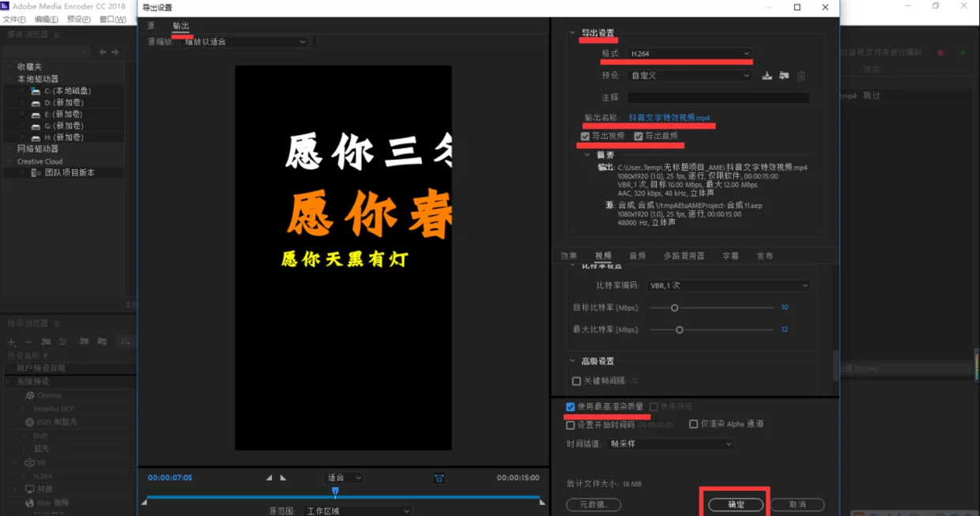Select the 音频 tab in export settings
Viewport: 980px width, 516px height.
639,255
